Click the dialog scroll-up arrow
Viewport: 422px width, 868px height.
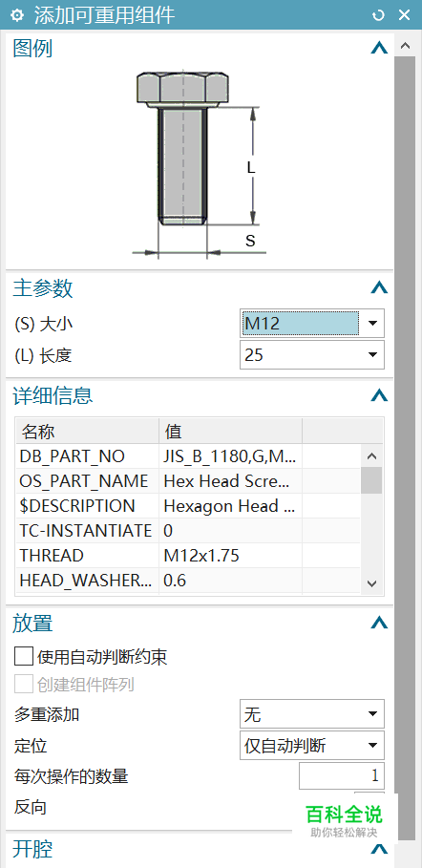point(405,46)
